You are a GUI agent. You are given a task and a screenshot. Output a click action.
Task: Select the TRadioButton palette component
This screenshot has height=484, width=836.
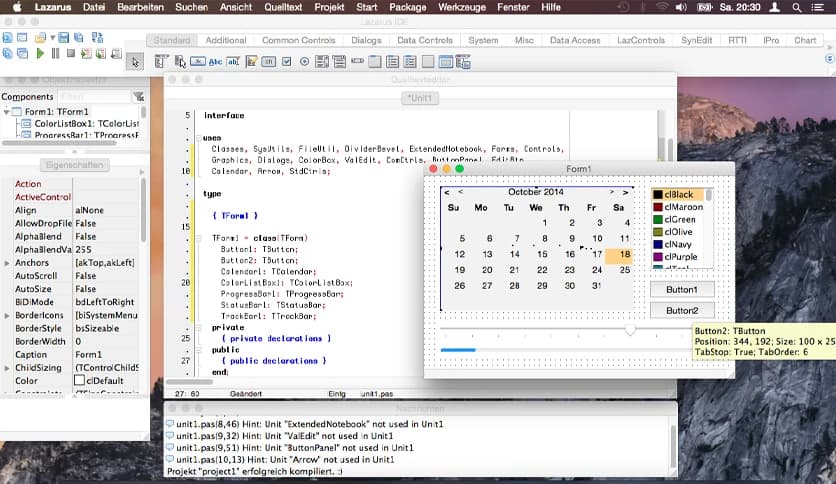[305, 62]
